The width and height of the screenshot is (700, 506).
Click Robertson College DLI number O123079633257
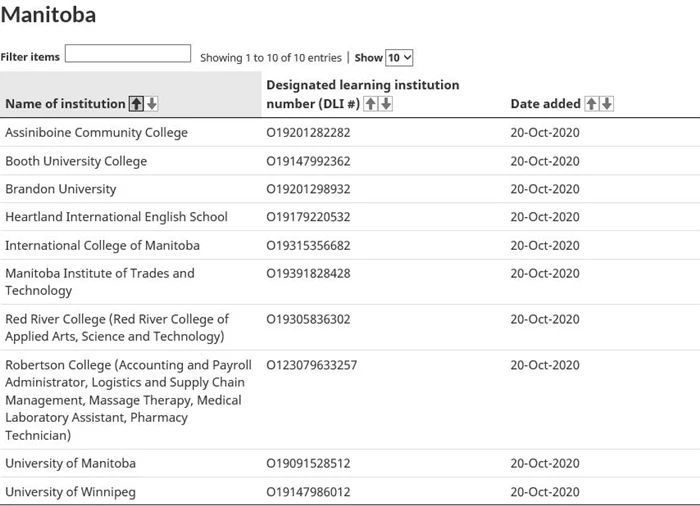312,365
